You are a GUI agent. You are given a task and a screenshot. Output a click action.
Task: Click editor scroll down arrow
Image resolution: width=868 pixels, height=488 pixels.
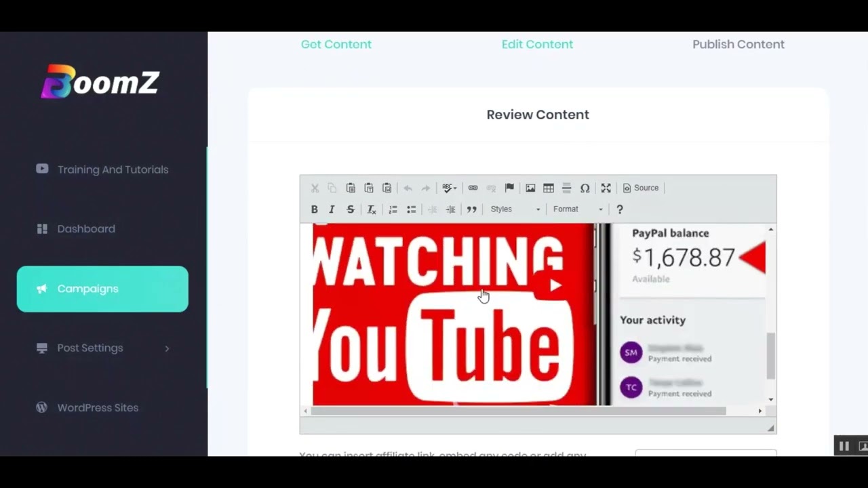coord(770,399)
